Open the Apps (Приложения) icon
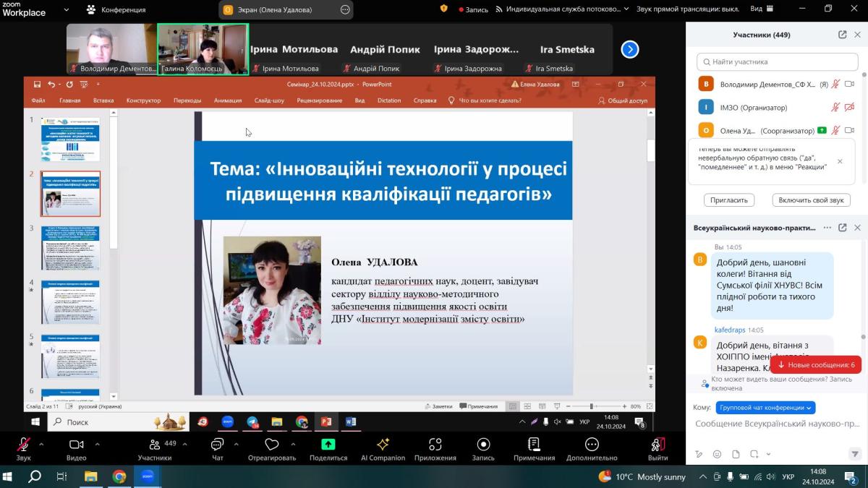868x488 pixels. tap(435, 444)
